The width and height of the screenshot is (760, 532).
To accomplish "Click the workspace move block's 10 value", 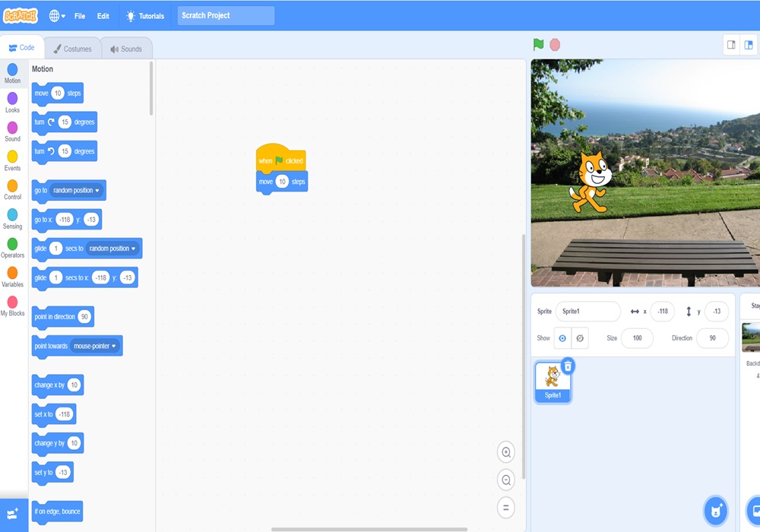I will tap(282, 182).
